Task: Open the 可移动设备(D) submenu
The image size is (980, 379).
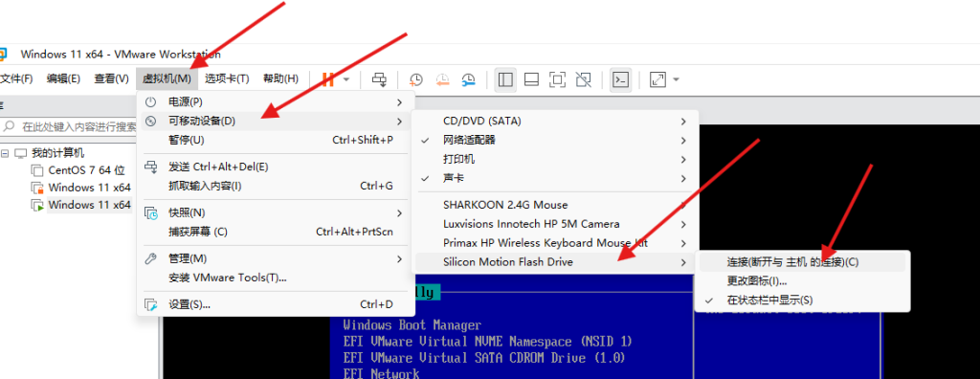Action: pos(275,121)
